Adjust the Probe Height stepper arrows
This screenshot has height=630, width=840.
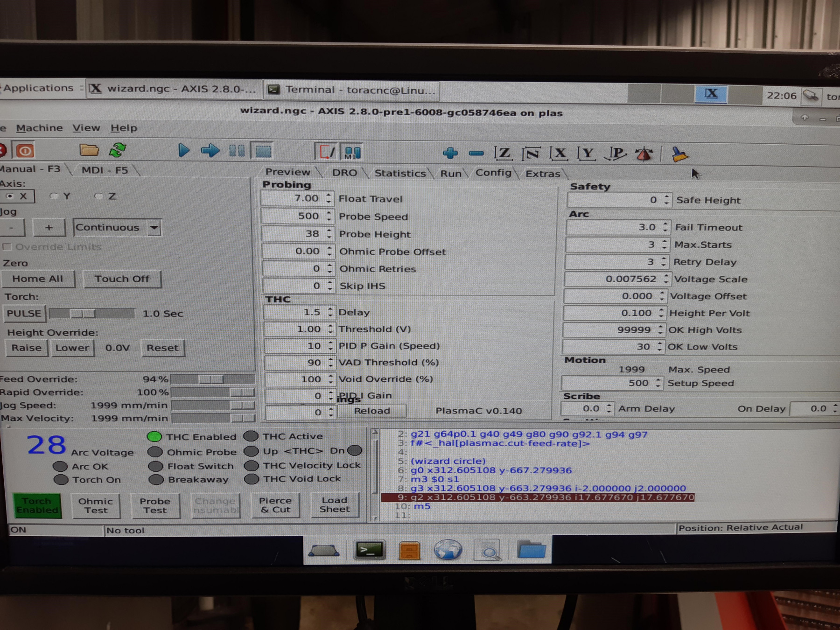pos(329,233)
